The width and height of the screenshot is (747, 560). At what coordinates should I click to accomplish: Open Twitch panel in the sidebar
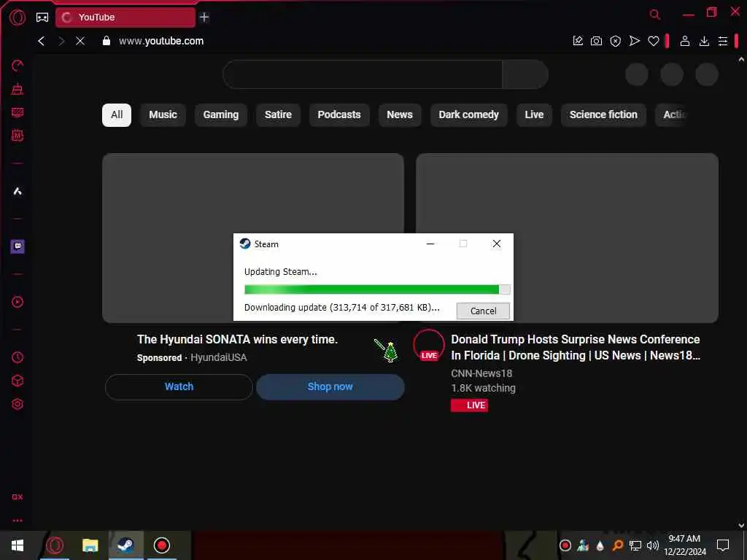(x=18, y=246)
